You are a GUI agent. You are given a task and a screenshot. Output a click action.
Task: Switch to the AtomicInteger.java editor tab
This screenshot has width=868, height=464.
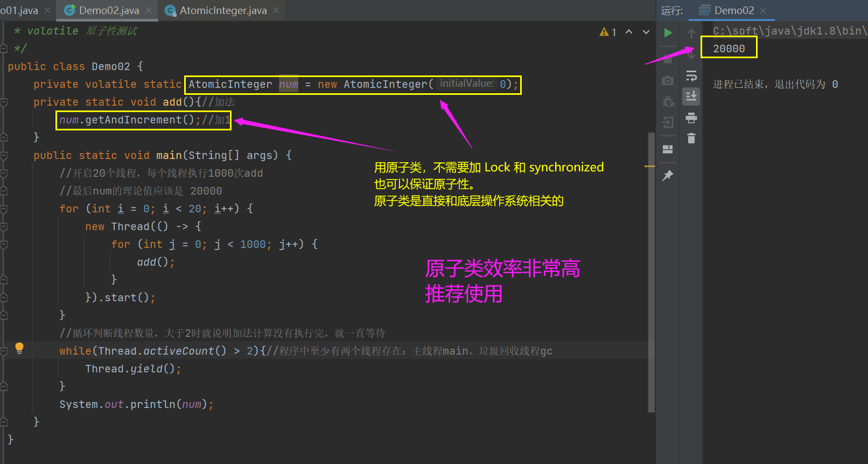(223, 10)
